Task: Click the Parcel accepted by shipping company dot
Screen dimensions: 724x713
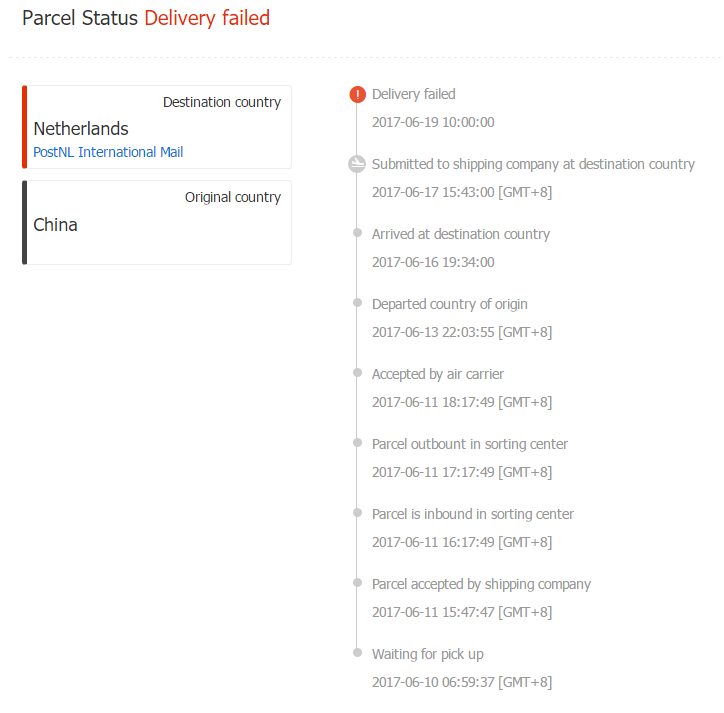Action: click(357, 583)
